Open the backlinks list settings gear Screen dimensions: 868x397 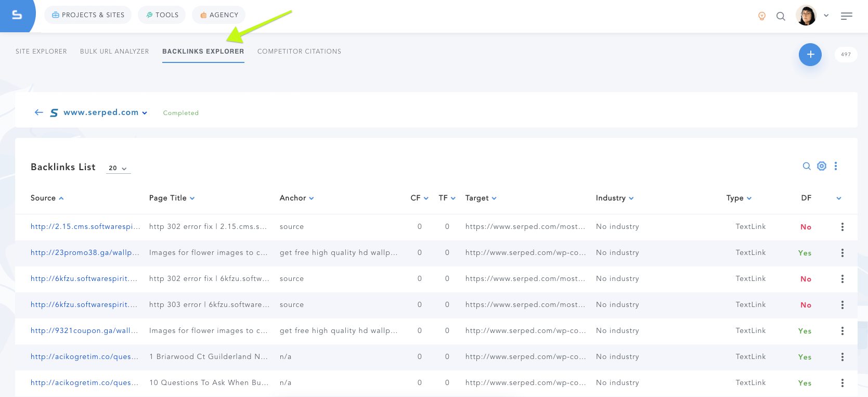[822, 166]
